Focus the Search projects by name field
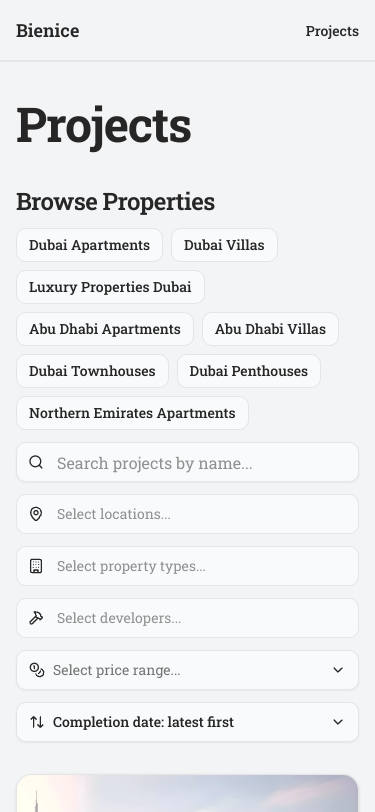The width and height of the screenshot is (375, 812). coord(188,462)
